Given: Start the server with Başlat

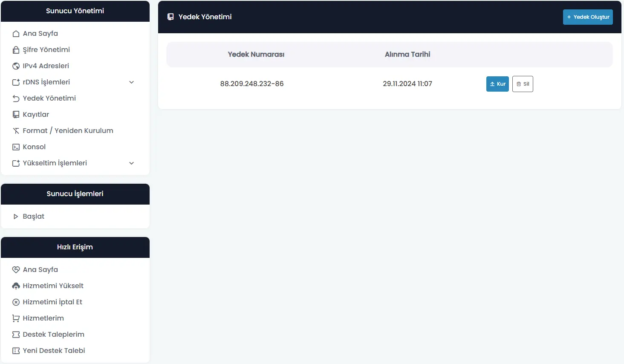Looking at the screenshot, I should [x=34, y=217].
